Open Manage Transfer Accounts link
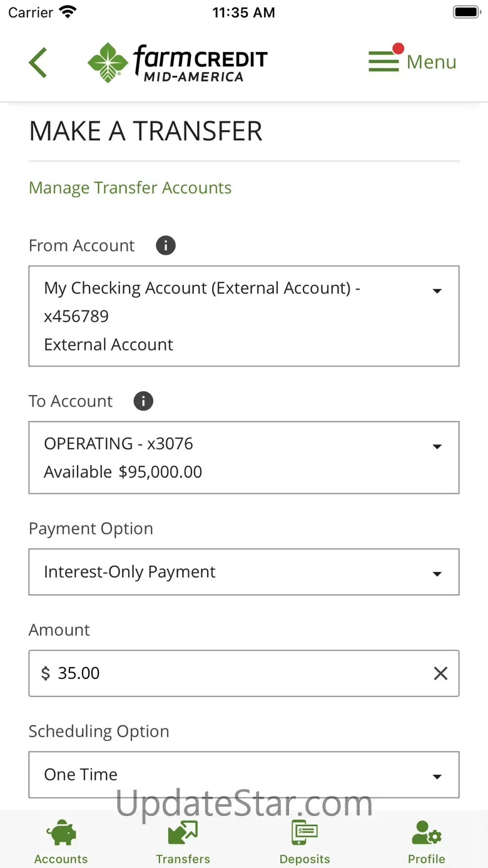The width and height of the screenshot is (488, 868). coord(130,188)
